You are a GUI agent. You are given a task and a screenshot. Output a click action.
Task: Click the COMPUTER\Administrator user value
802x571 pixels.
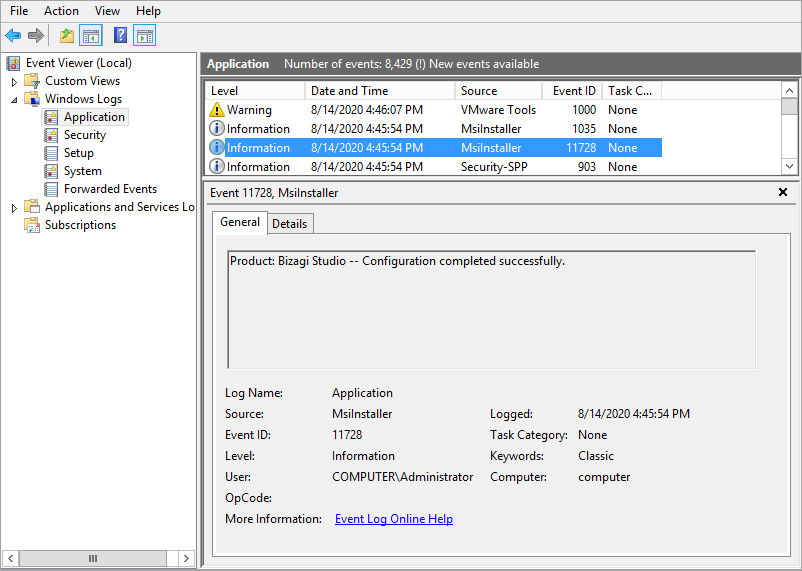pyautogui.click(x=403, y=477)
